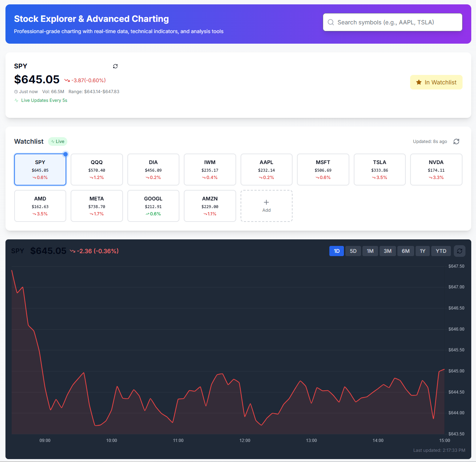Screen dimensions: 476x462
Task: Click the plus icon to add symbol
Action: click(x=266, y=203)
